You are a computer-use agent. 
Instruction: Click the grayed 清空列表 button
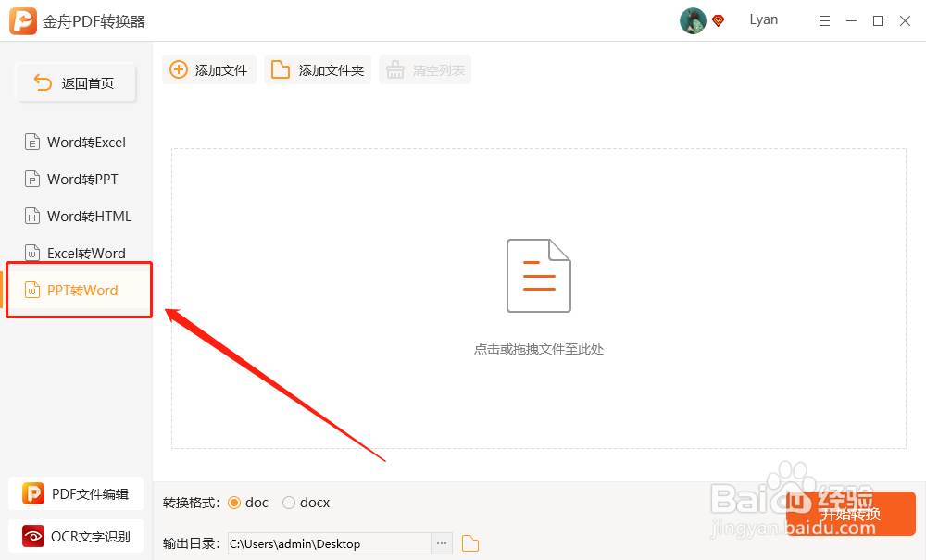[x=425, y=69]
